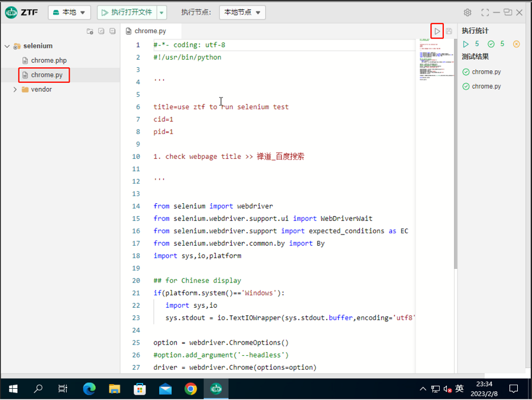Click the ZTF app taskbar icon
532x400 pixels.
coord(216,389)
